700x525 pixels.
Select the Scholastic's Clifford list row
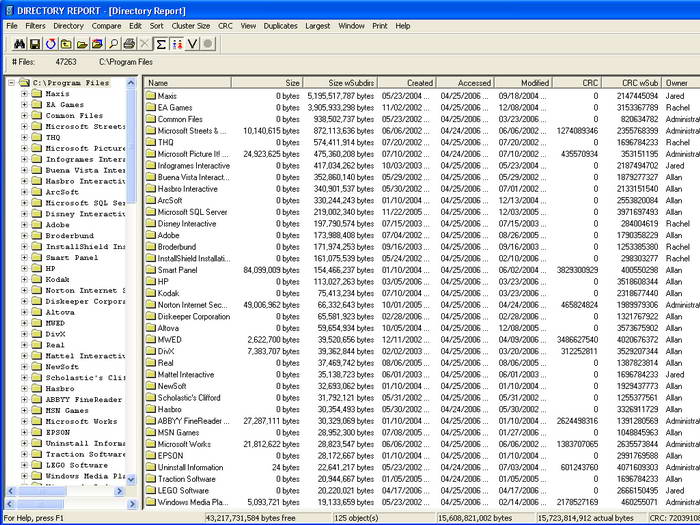pos(422,397)
